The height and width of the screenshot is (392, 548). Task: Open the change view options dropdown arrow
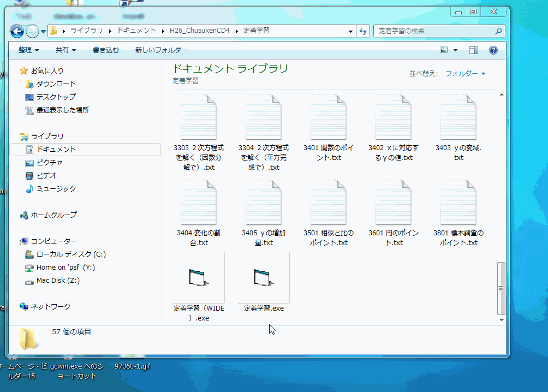456,50
